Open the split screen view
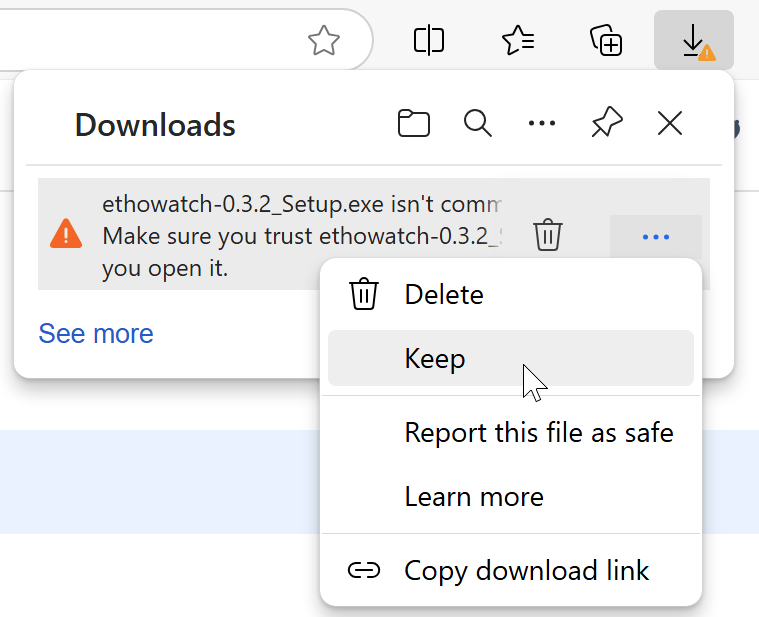Screen dimensions: 759x617 click(429, 40)
